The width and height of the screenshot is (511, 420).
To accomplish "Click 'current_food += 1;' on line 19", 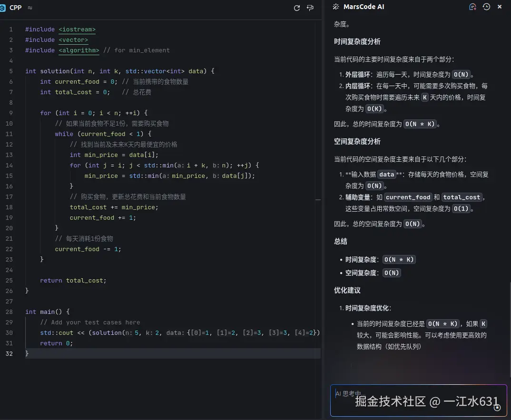I will (x=103, y=218).
